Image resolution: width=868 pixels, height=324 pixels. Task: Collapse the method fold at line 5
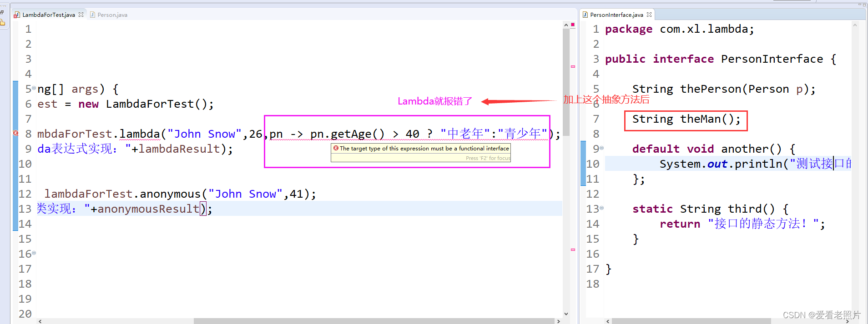pos(34,88)
